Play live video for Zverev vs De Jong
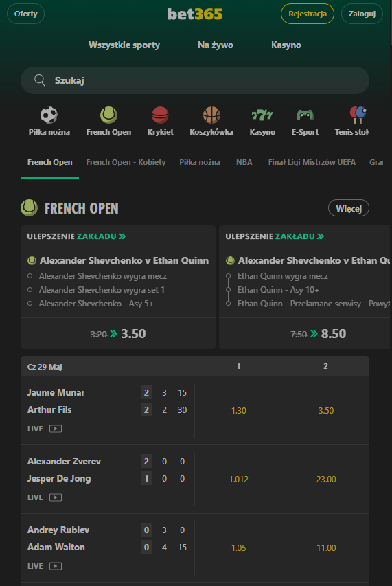This screenshot has width=392, height=586. [56, 497]
